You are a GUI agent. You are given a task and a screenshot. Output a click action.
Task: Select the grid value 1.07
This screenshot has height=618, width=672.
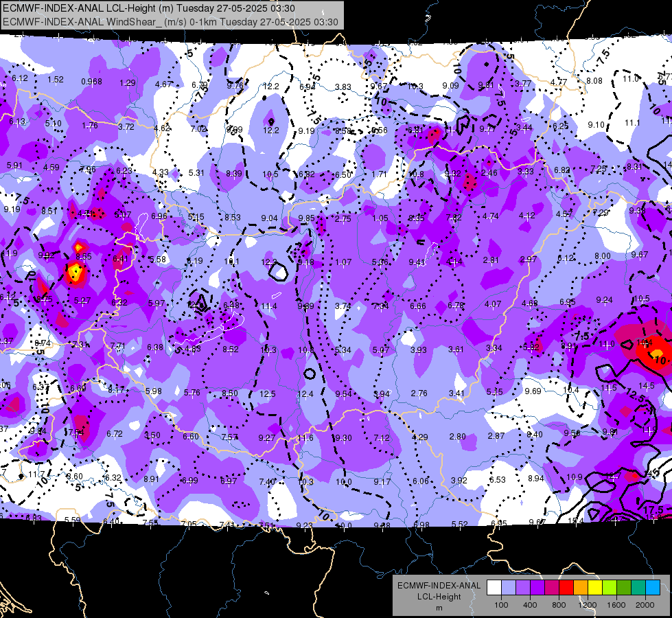click(343, 262)
